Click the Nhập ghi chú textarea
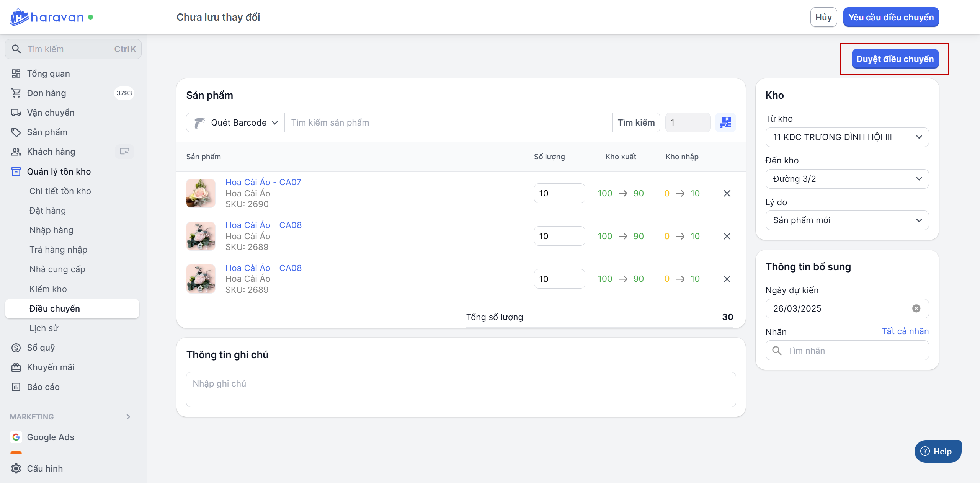980x483 pixels. 461,389
